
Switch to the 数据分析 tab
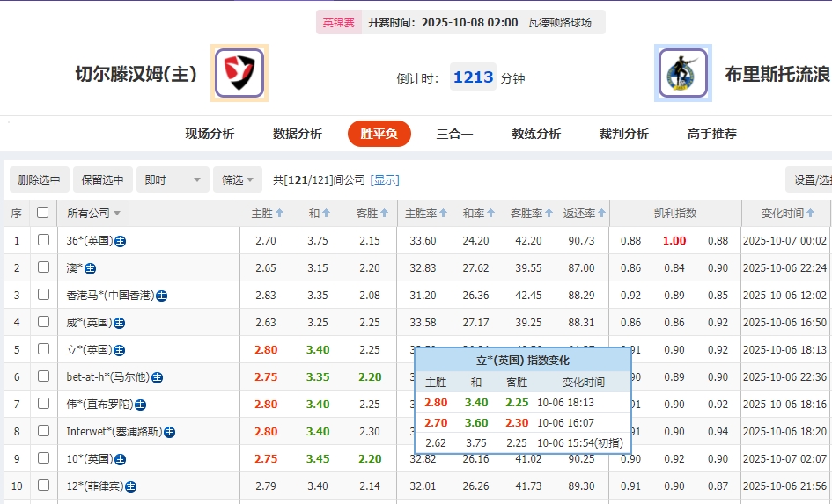pyautogui.click(x=298, y=134)
